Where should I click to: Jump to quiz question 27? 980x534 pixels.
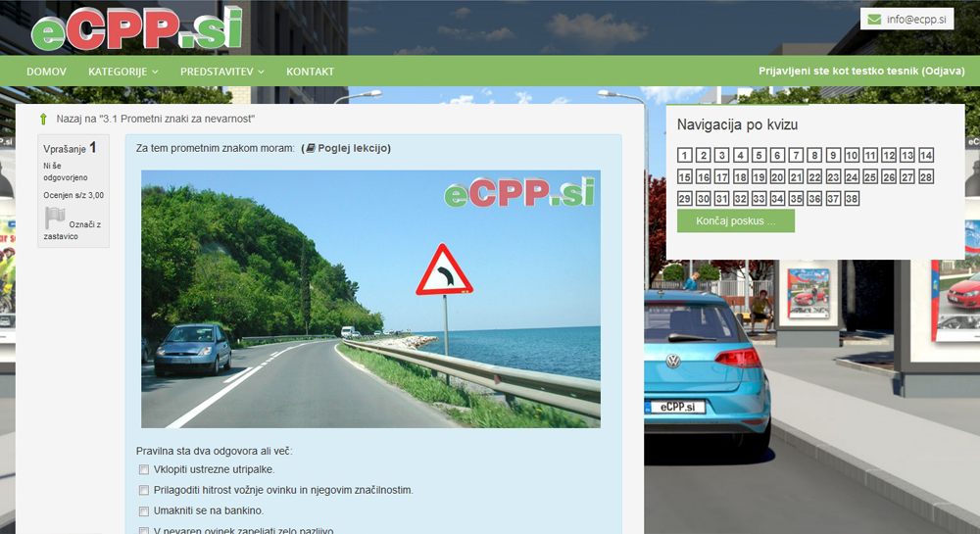[907, 176]
